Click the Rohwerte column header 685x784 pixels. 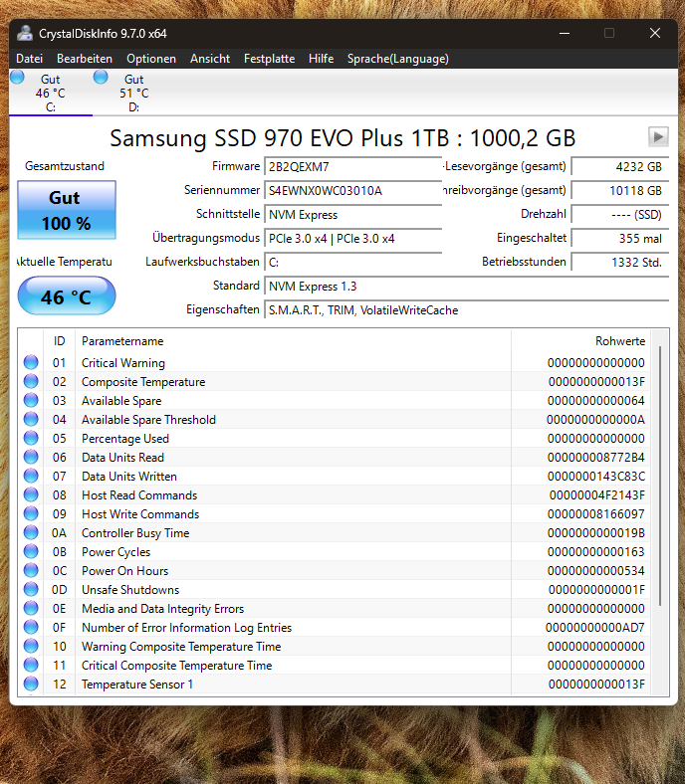tap(580, 341)
